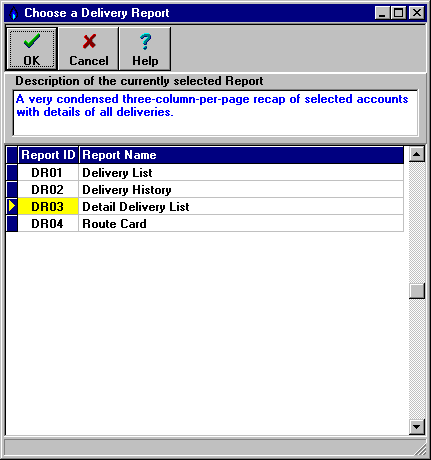Click the flame application icon in title bar
The width and height of the screenshot is (431, 460).
[13, 13]
